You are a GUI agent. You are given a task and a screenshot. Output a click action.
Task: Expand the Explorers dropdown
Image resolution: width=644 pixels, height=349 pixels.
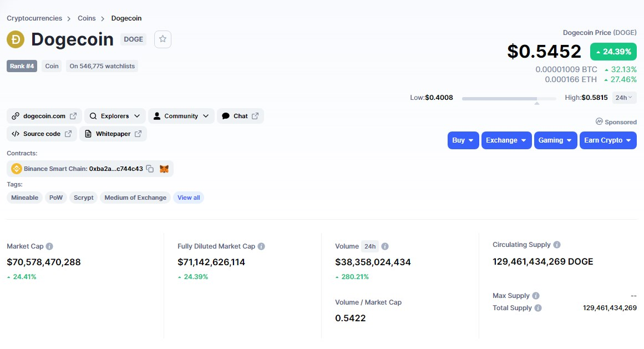tap(115, 116)
